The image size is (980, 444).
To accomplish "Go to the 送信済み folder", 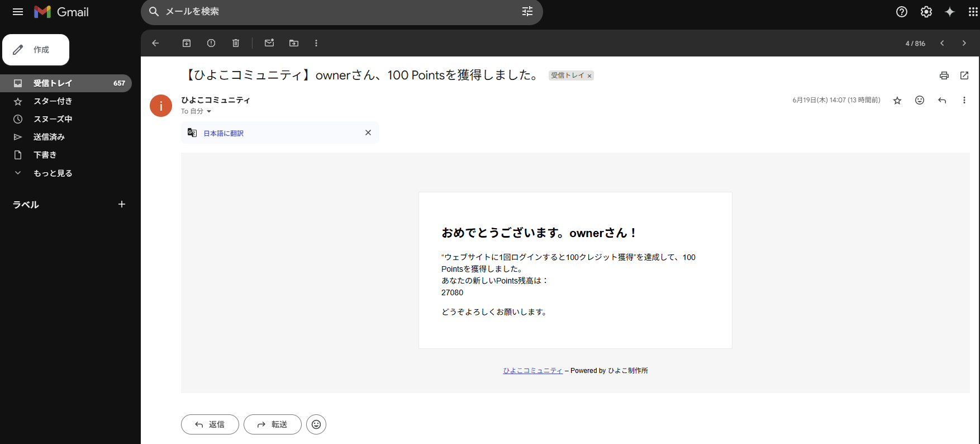I will coord(49,137).
